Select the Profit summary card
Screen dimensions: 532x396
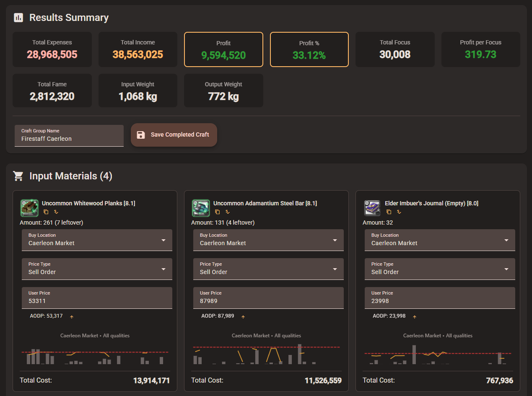[x=223, y=49]
